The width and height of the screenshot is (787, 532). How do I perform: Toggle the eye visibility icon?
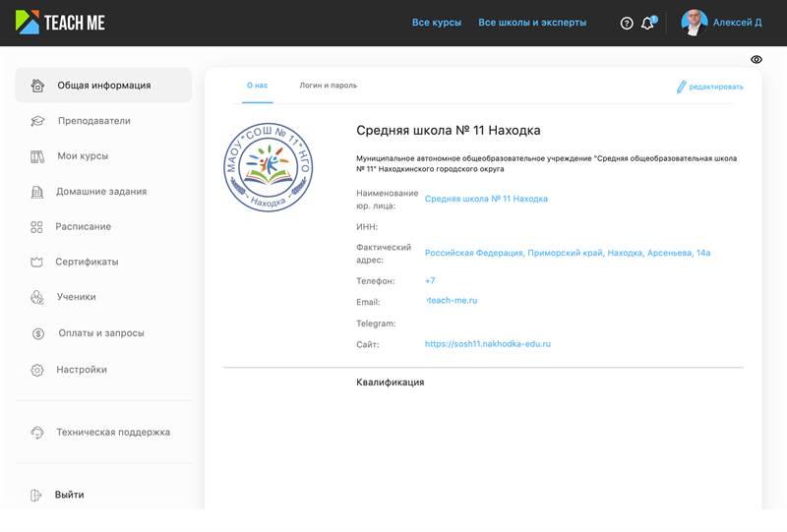click(757, 60)
